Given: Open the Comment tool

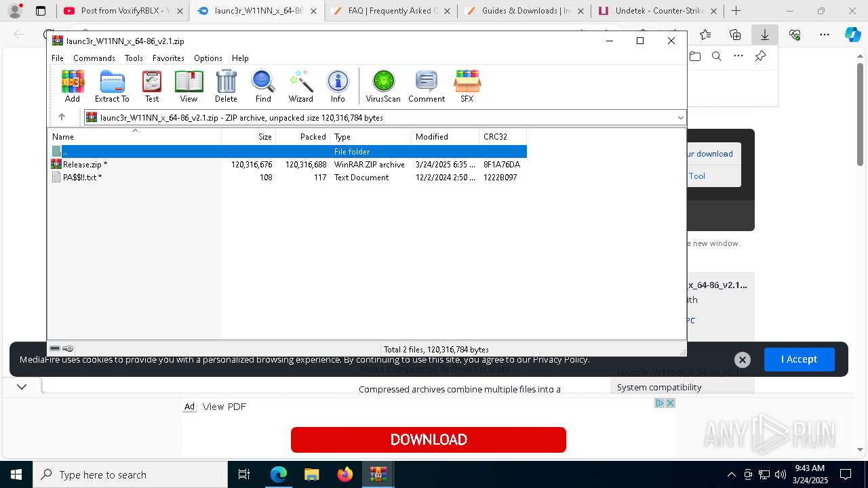Looking at the screenshot, I should click(x=427, y=86).
